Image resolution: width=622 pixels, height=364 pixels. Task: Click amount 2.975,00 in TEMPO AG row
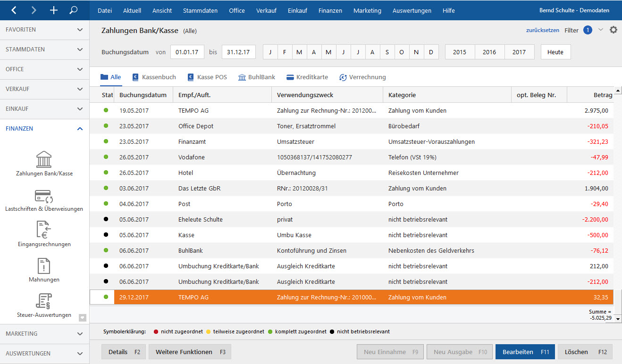tap(596, 110)
